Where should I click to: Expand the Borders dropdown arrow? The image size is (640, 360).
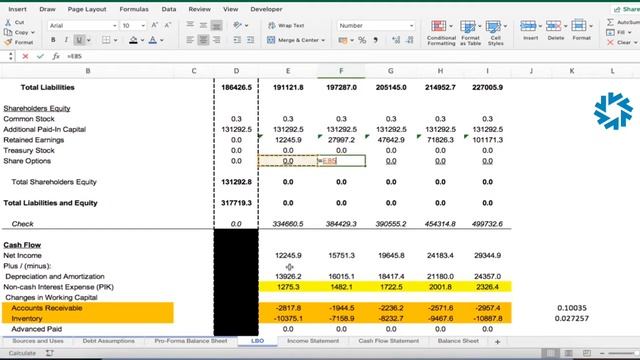tap(116, 40)
